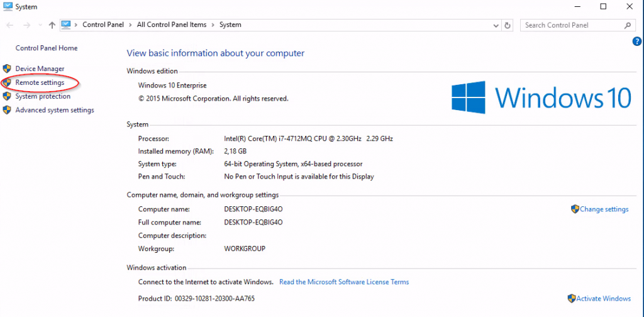Click the Change settings link
Screen dimensions: 644x317
(604, 209)
